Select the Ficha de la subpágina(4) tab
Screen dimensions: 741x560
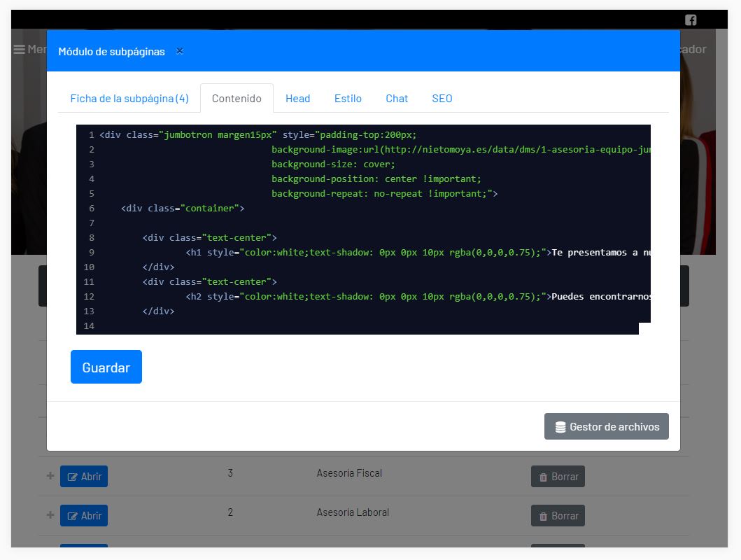pos(129,98)
